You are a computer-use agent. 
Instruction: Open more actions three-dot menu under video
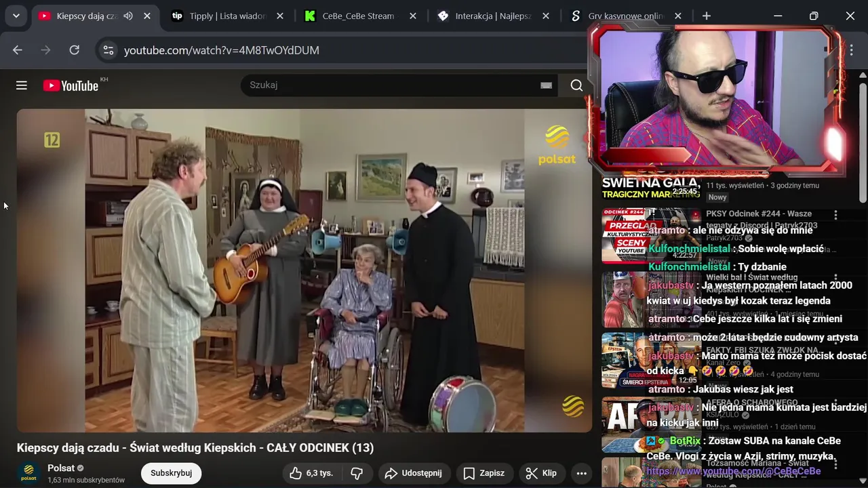[x=581, y=473]
